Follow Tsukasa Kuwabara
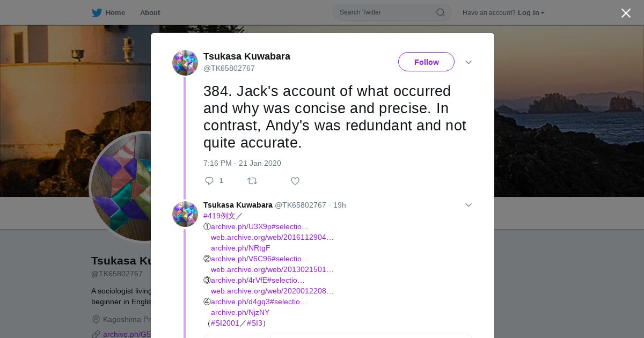This screenshot has width=644, height=338. coord(426,62)
